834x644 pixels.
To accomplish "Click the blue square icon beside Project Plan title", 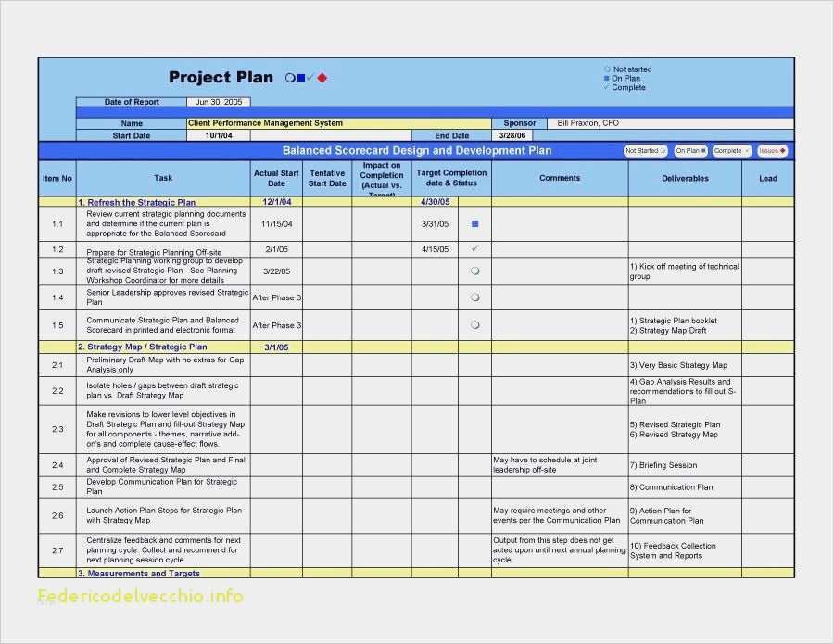I will 301,78.
